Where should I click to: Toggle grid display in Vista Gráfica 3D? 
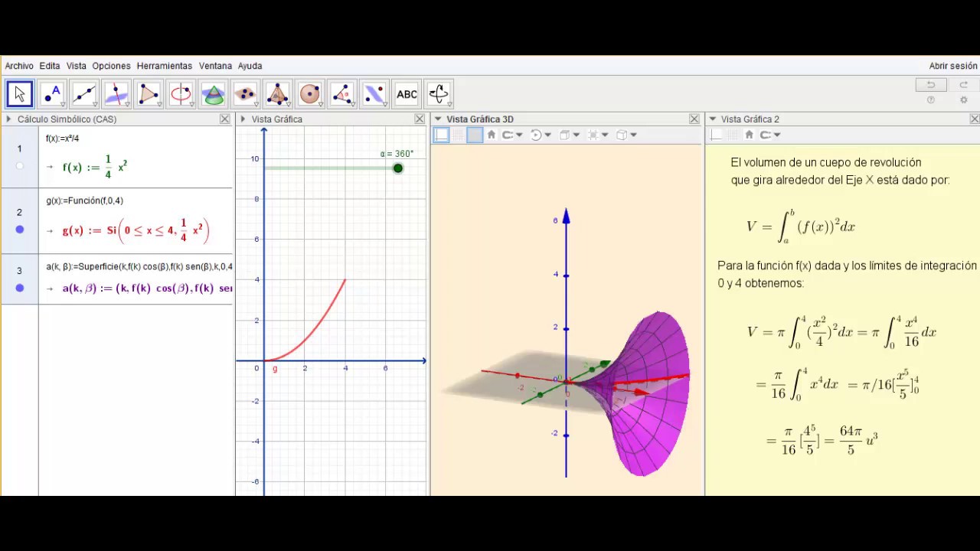(x=458, y=135)
